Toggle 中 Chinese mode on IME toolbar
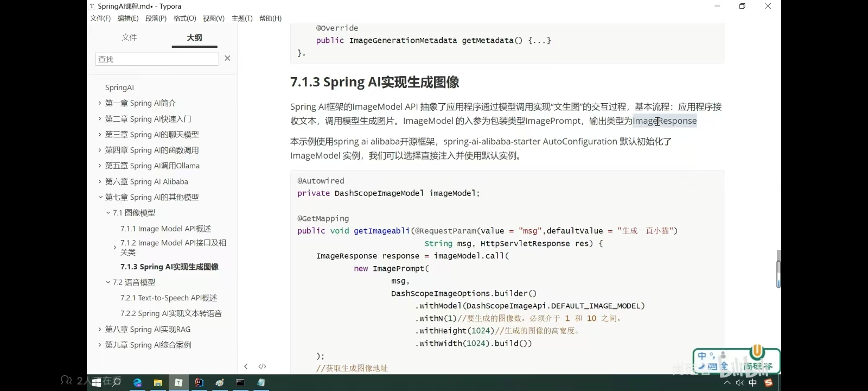Image resolution: width=868 pixels, height=391 pixels. [702, 356]
